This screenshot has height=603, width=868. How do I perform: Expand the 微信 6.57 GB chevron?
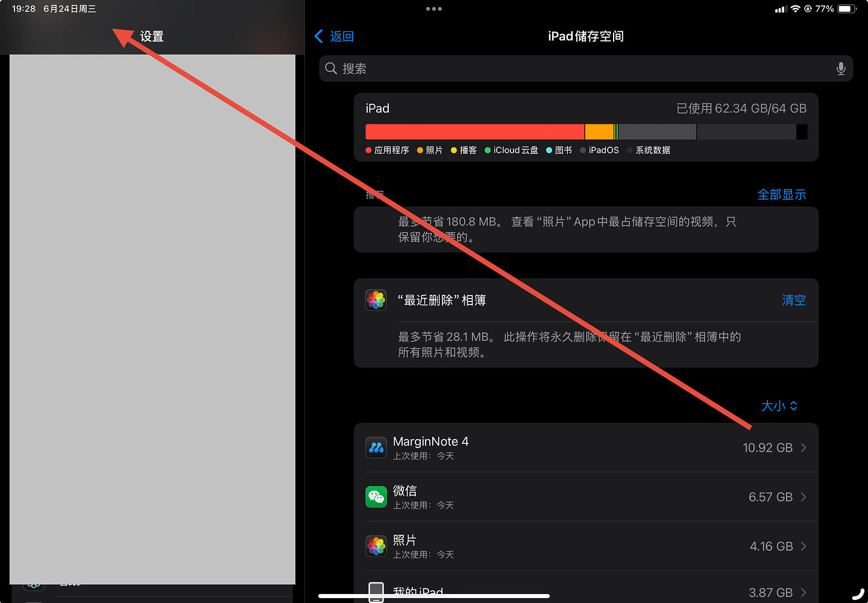(x=804, y=497)
